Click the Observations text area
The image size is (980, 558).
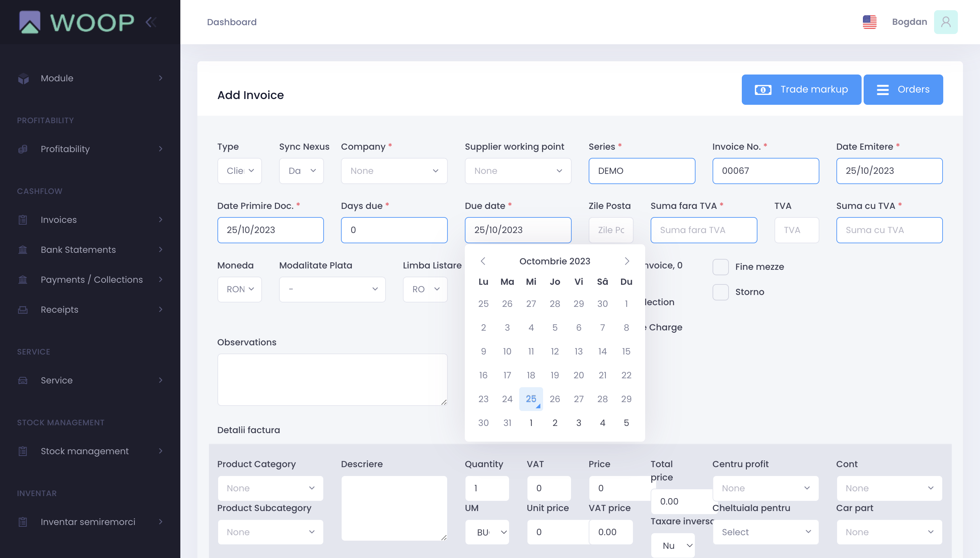[x=332, y=379]
